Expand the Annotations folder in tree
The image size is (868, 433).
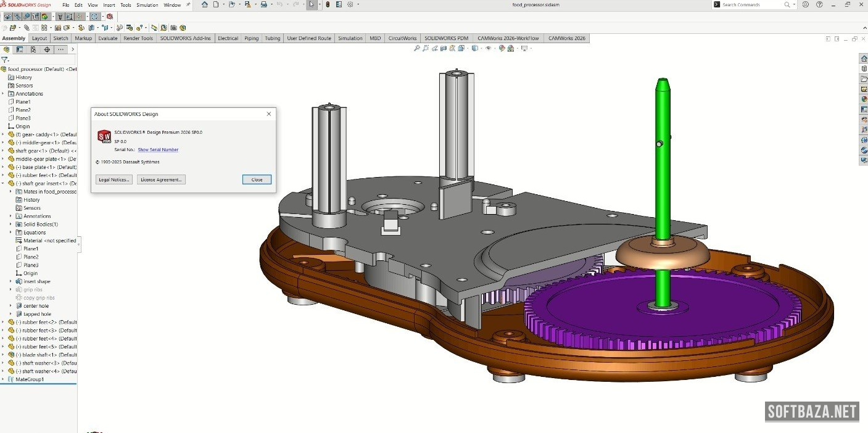tap(3, 94)
